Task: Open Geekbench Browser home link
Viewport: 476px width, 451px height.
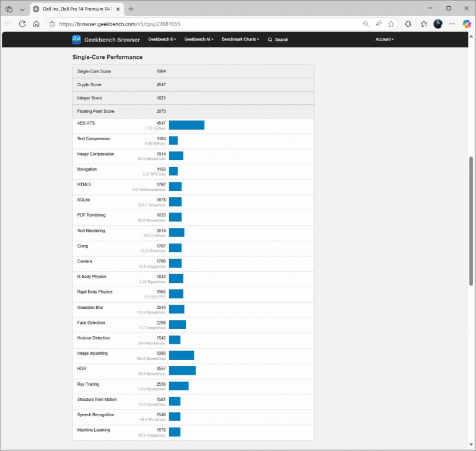Action: tap(112, 40)
